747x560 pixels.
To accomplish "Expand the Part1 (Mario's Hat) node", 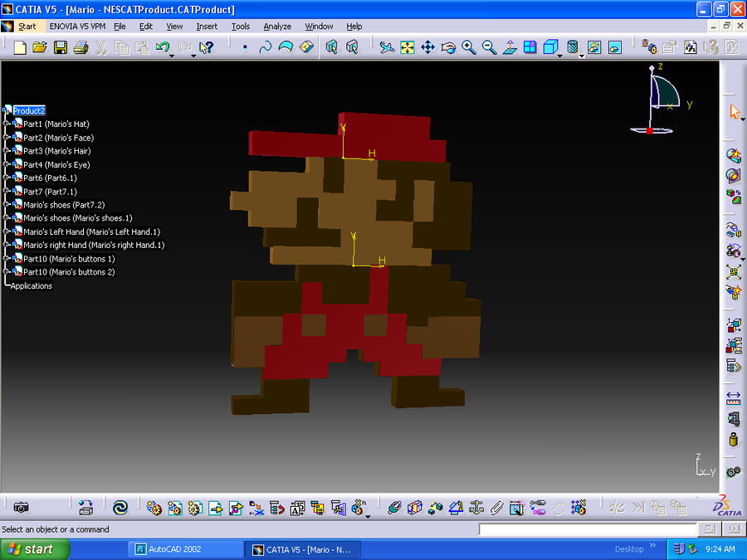I will 6,124.
